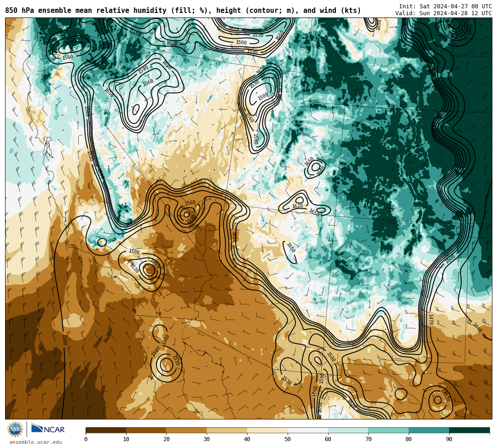Screen dimensions: 497x448
Task: Click the colorbar tick label 80
Action: (409, 439)
